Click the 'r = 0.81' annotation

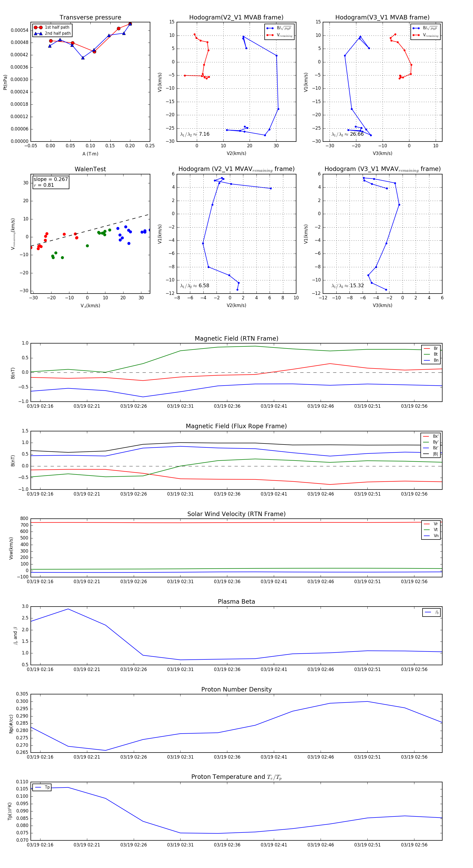click(44, 185)
